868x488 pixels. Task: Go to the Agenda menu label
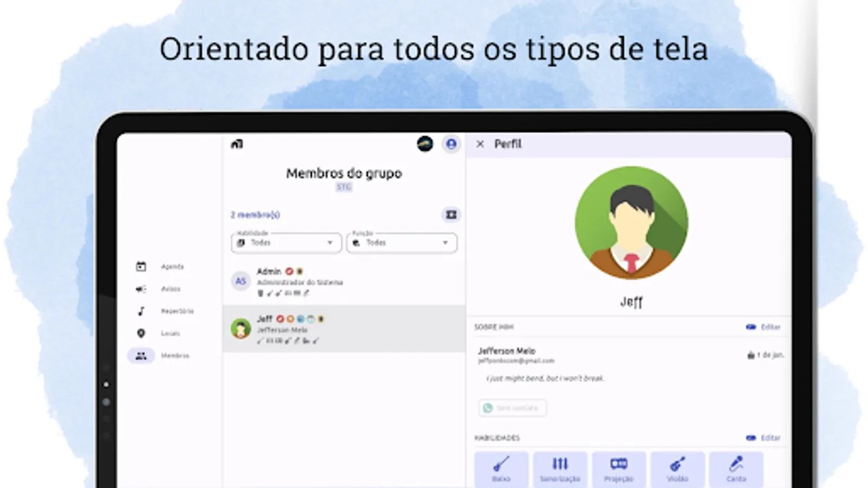(173, 267)
